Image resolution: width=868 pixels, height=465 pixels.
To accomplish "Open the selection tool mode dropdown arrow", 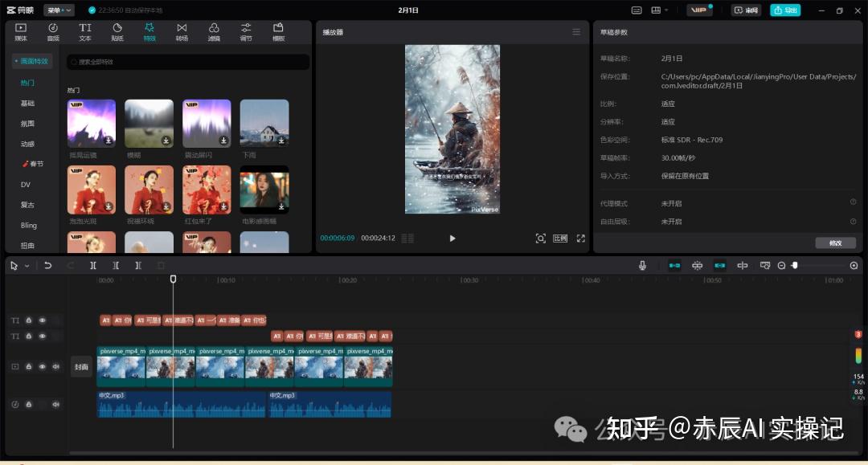I will coord(27,266).
